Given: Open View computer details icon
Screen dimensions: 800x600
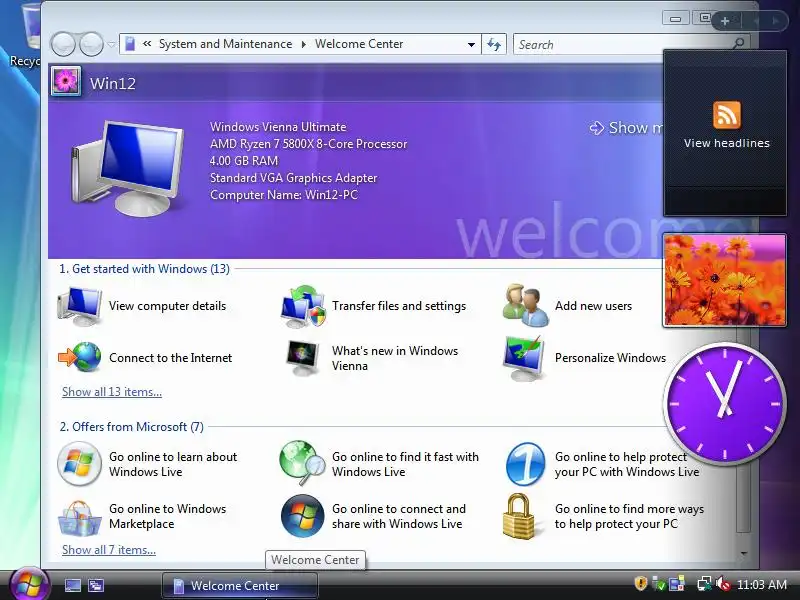Looking at the screenshot, I should point(79,306).
